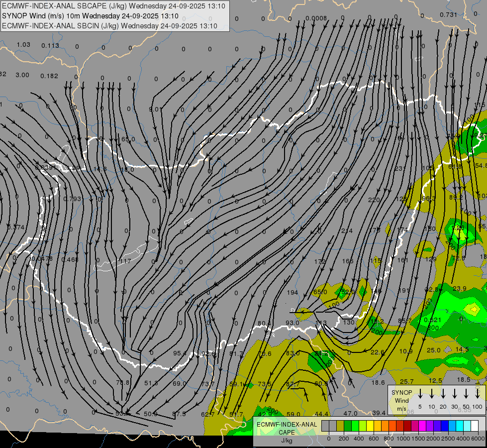Image resolution: width=487 pixels, height=448 pixels.
Task: Click the 25.0 value on the map
Action: [x=434, y=350]
